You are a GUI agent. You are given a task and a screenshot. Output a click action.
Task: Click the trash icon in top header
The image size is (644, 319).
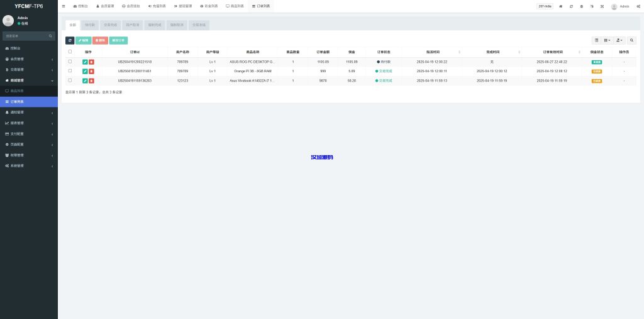coord(581,6)
